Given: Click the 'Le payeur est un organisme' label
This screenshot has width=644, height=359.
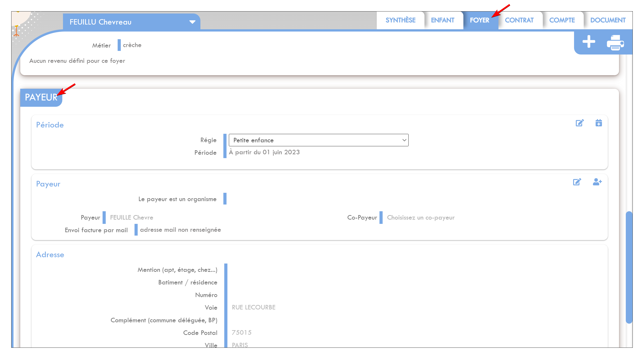Looking at the screenshot, I should (x=177, y=199).
